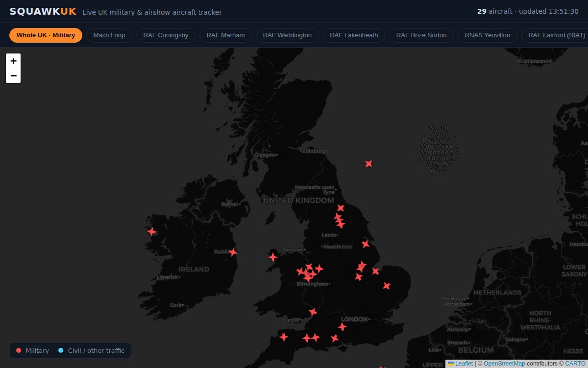Click the SQUAWKUK logo

coord(43,11)
